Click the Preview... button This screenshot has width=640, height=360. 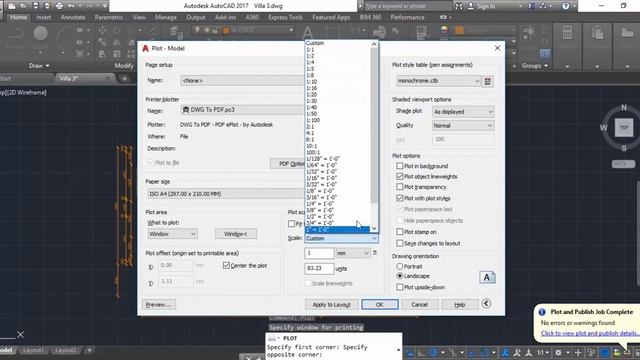pos(159,304)
